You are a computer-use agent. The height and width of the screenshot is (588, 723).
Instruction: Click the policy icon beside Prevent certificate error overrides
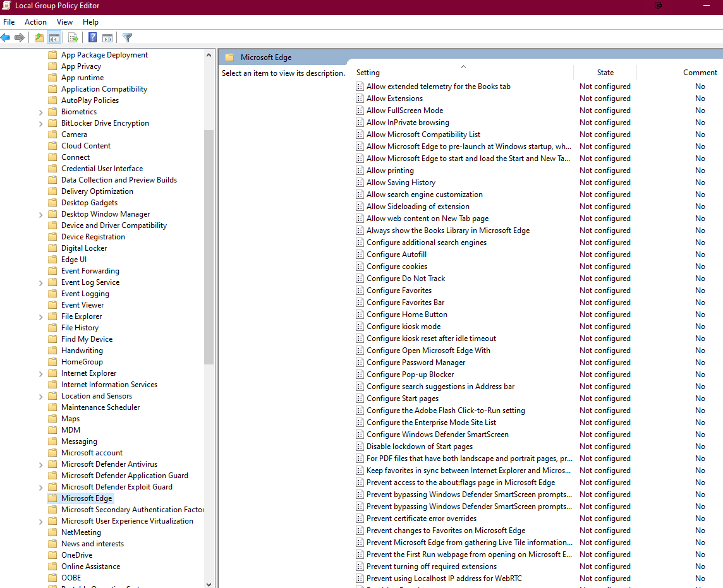pos(360,519)
